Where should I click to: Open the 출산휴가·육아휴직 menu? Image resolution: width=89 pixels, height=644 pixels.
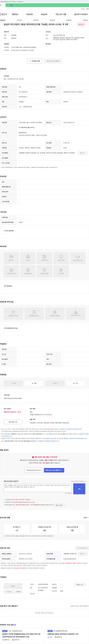coord(81,14)
